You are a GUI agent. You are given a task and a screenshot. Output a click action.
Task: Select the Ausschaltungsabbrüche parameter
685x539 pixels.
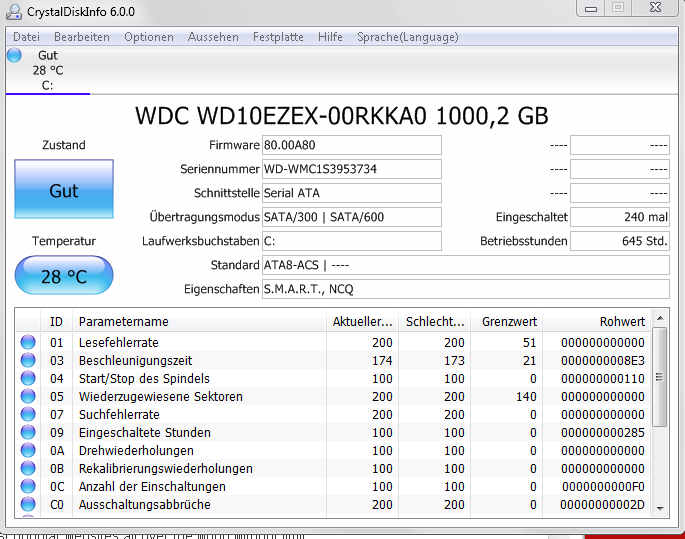pyautogui.click(x=145, y=504)
